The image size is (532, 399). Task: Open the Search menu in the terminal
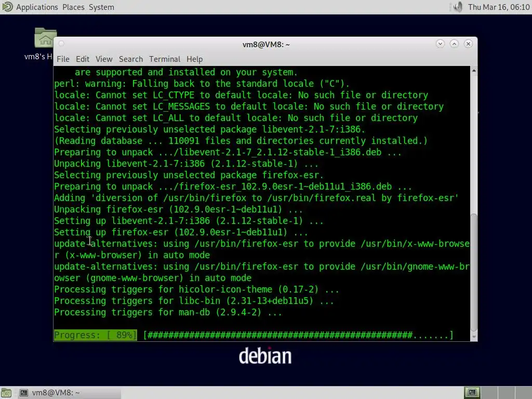tap(130, 59)
